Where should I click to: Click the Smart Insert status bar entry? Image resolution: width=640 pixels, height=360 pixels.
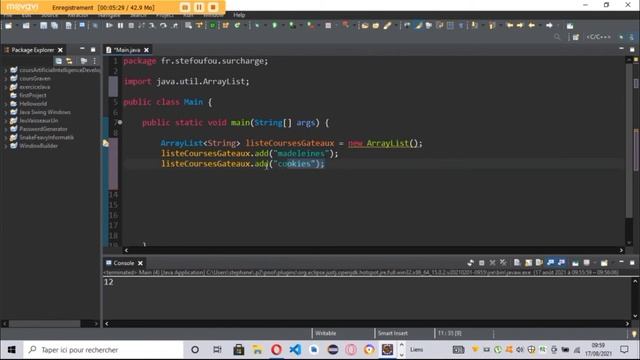tap(393, 333)
